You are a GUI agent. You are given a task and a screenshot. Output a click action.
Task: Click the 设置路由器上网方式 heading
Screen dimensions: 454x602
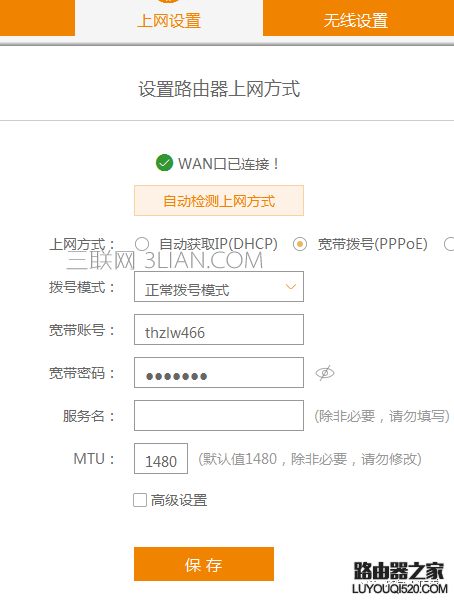coord(219,89)
